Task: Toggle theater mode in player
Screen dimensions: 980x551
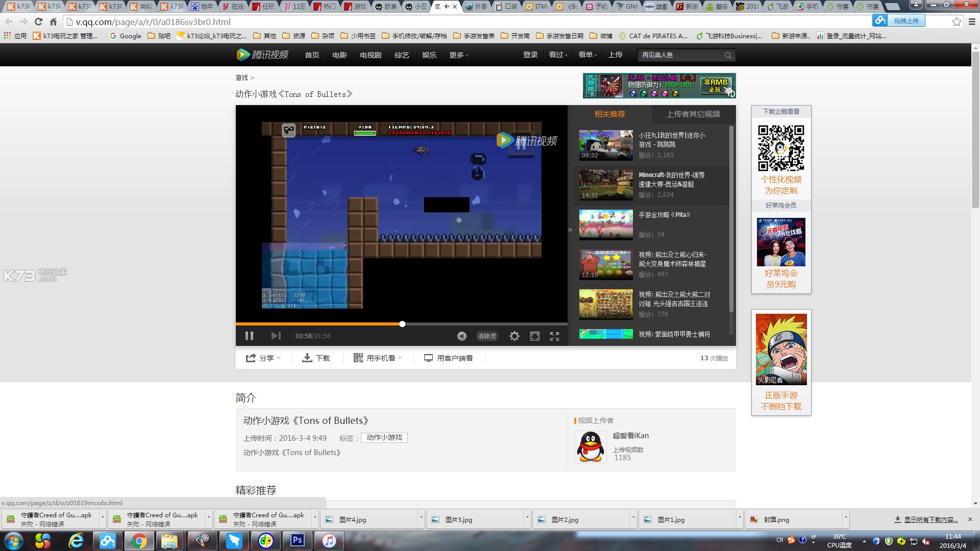Action: point(534,336)
